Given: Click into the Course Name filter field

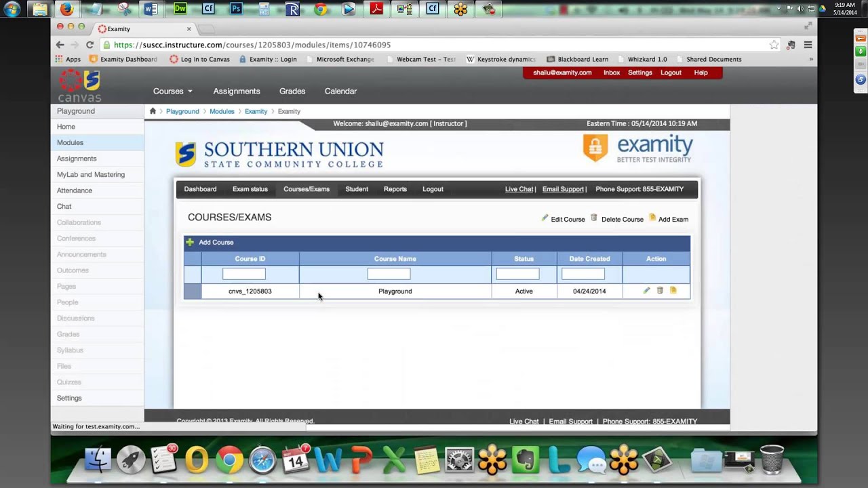Looking at the screenshot, I should pyautogui.click(x=389, y=274).
